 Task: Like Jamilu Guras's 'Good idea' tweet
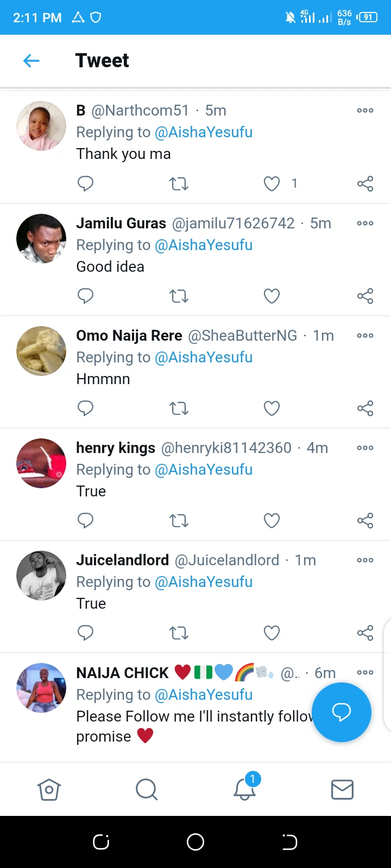point(272,296)
